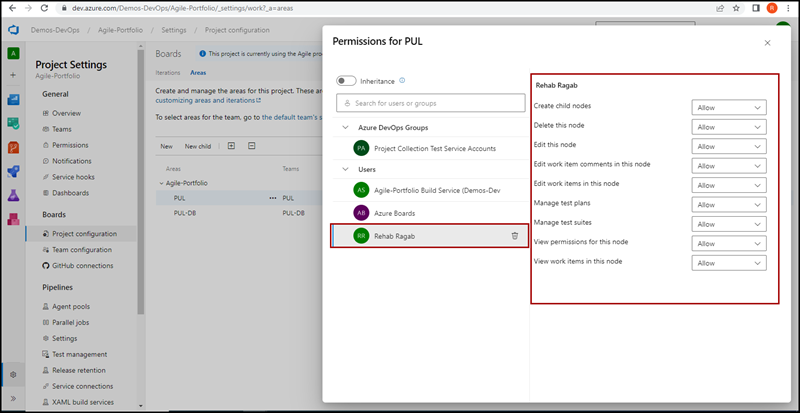Screen dimensions: 800x413
Task: Expand all areas with plus box icon
Action: (x=231, y=146)
